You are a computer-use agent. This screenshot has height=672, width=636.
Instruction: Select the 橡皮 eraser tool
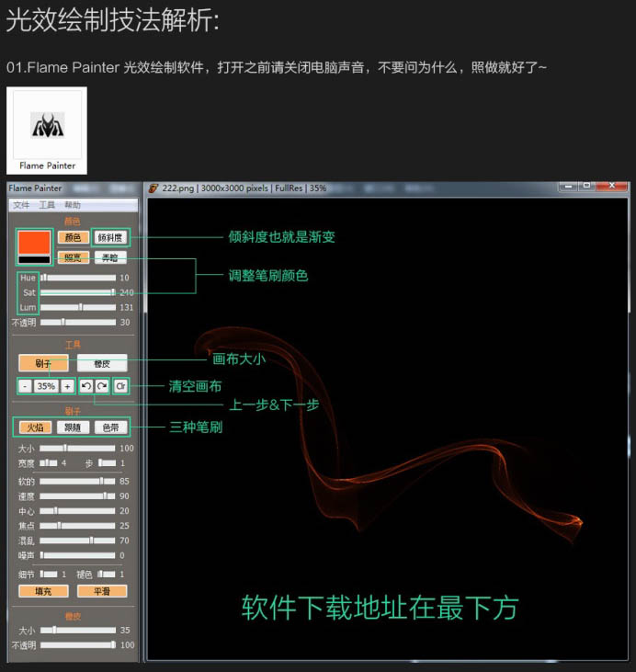(102, 363)
